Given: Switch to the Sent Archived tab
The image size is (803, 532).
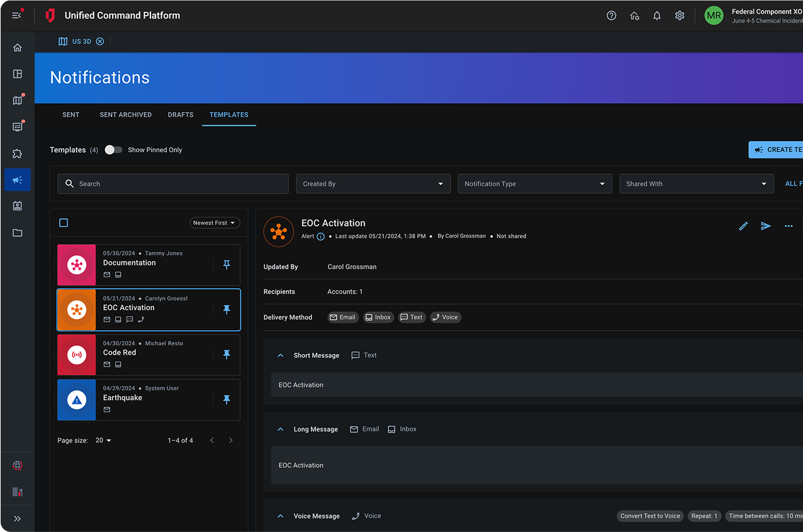Looking at the screenshot, I should [125, 114].
